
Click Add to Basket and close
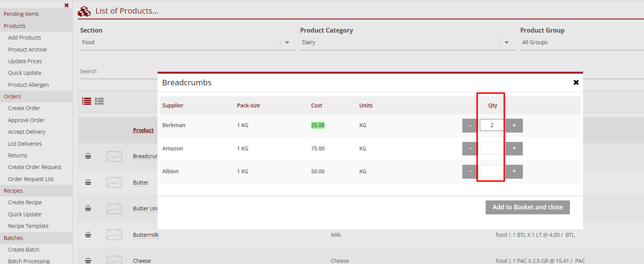(x=527, y=207)
